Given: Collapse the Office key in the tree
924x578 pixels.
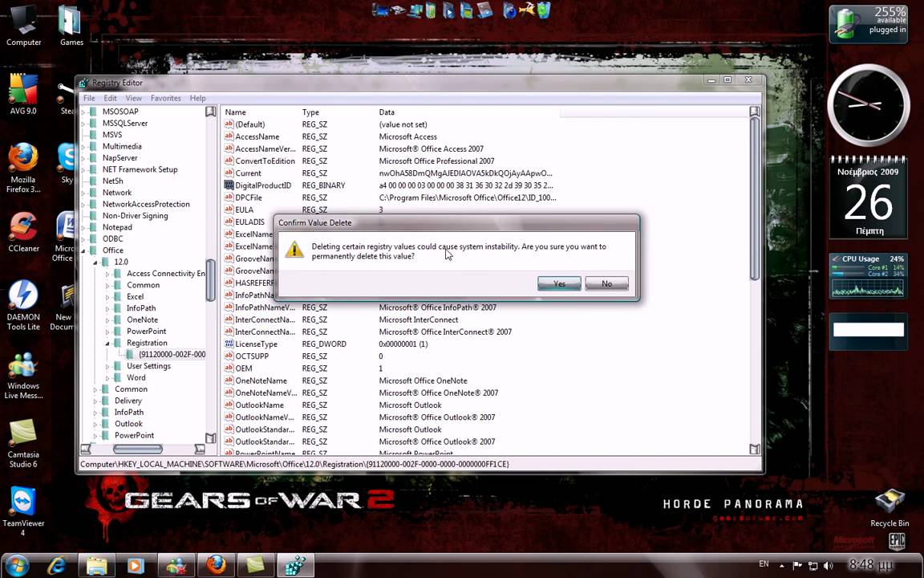Looking at the screenshot, I should point(83,250).
